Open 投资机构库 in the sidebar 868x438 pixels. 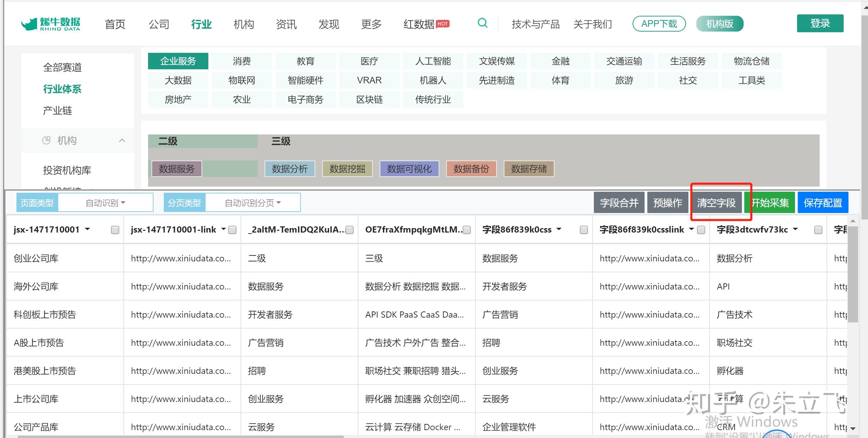click(x=67, y=170)
